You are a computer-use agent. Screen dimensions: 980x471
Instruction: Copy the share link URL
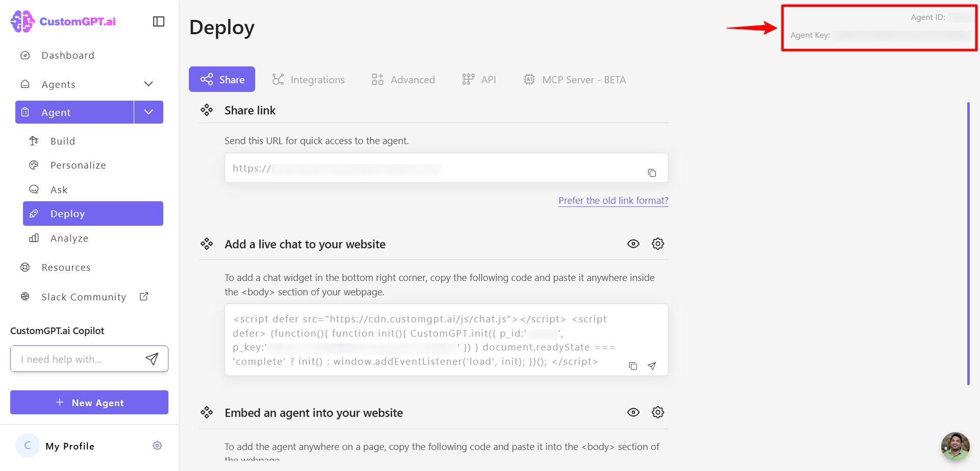652,173
